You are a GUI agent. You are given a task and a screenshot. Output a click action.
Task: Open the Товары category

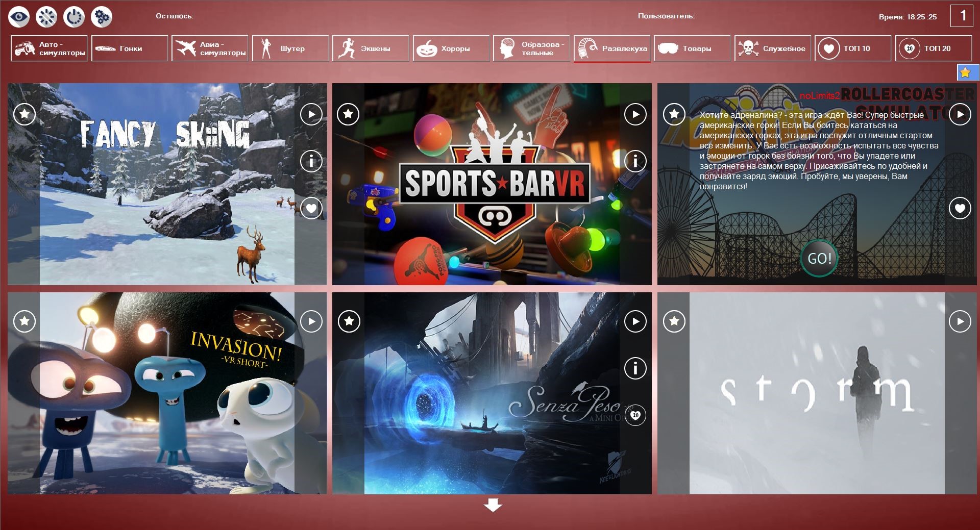coord(692,48)
